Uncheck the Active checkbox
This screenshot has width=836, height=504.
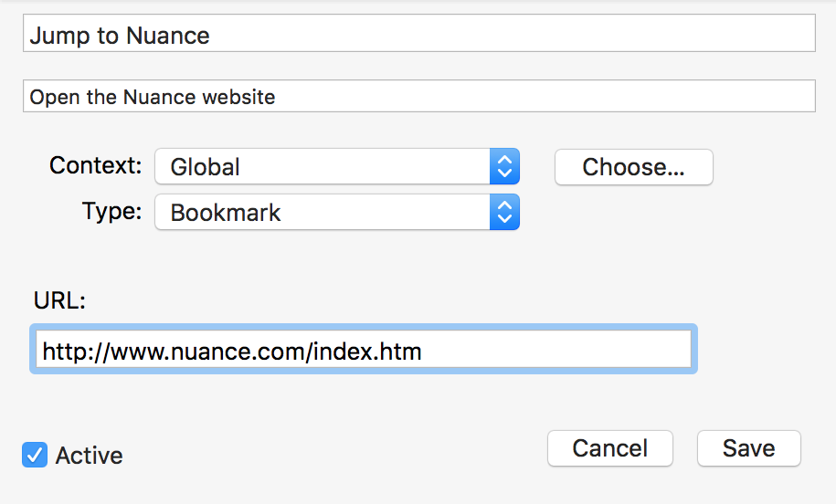coord(35,455)
